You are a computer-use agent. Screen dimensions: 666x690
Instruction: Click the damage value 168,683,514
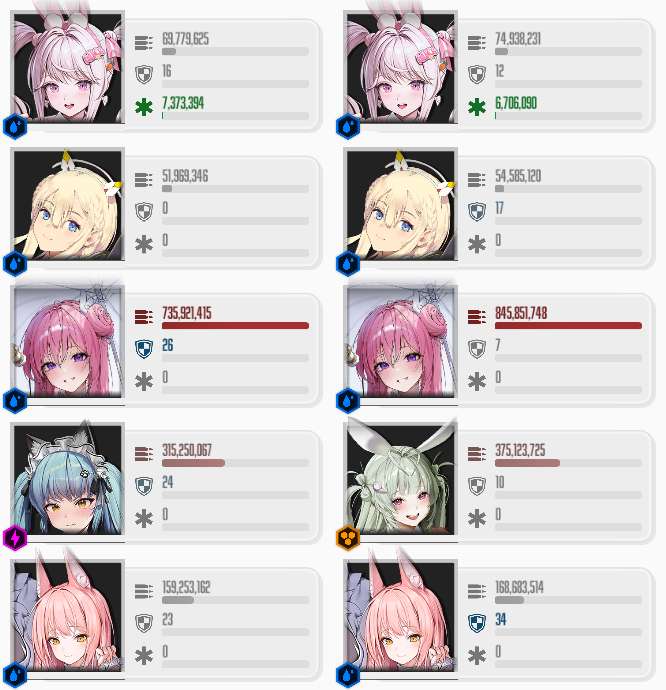(519, 587)
